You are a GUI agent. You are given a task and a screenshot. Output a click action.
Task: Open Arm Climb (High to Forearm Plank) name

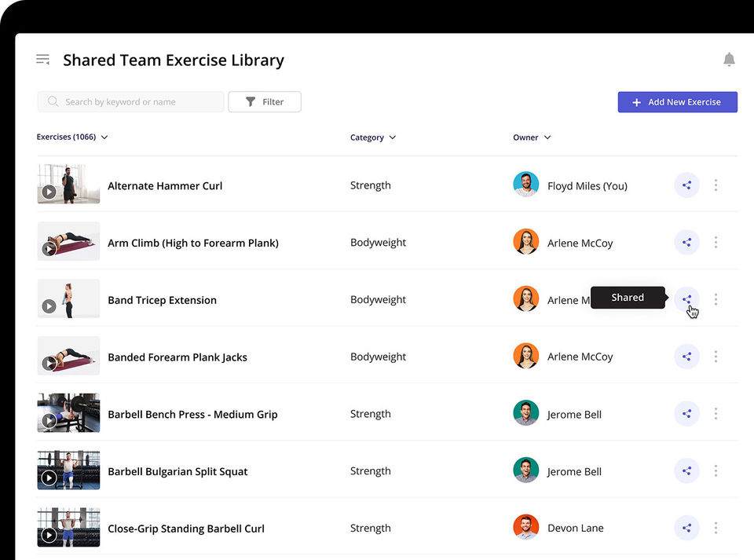(x=193, y=243)
